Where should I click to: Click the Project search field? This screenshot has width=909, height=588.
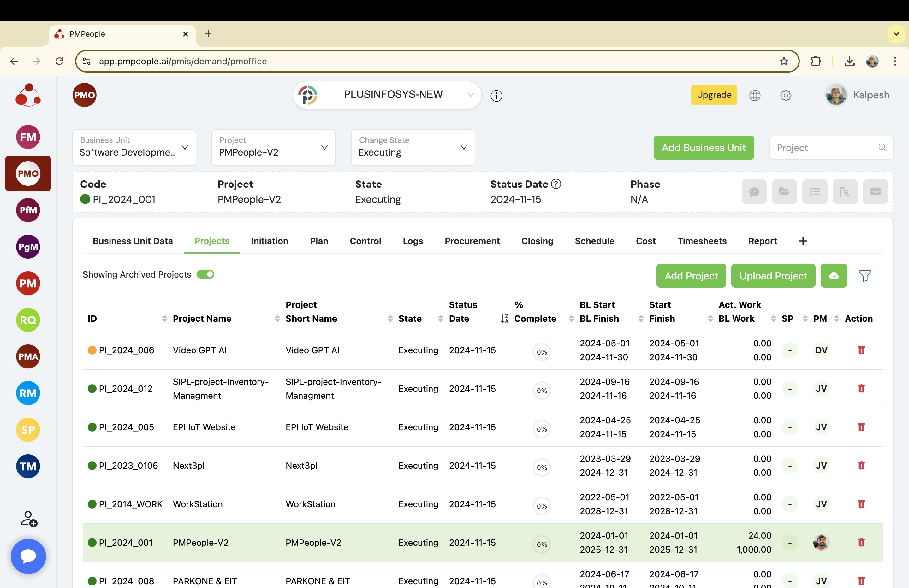click(825, 147)
